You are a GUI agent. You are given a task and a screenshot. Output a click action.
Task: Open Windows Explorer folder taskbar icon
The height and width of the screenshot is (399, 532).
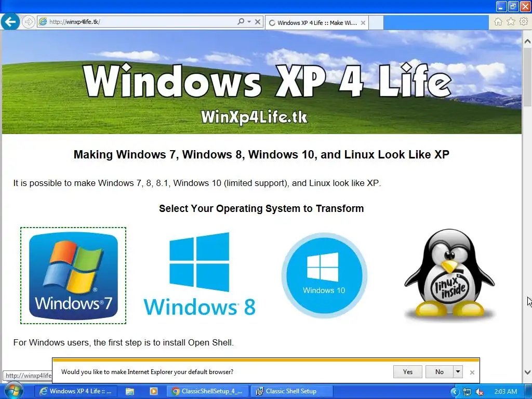click(129, 391)
